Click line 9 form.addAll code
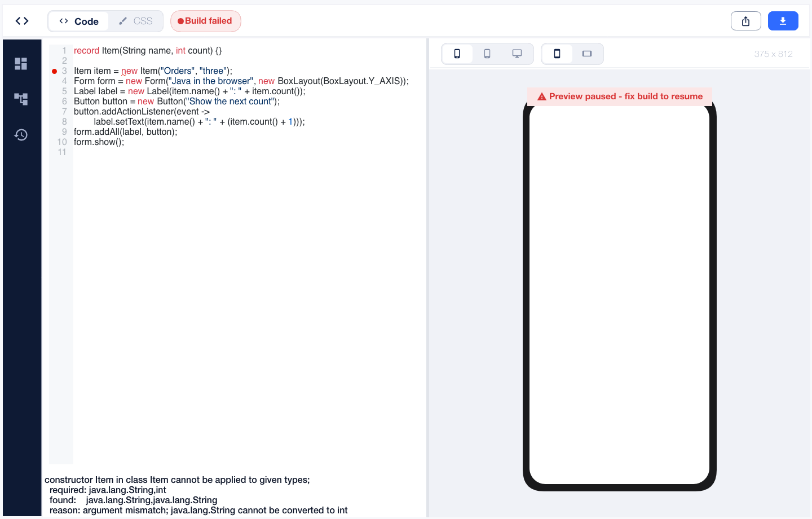Screen dimensions: 812x519 tap(125, 132)
